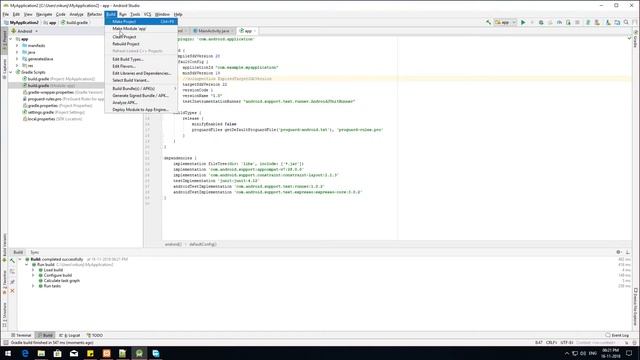Screen dimensions: 640x360
Task: Collapse the app module tree node
Action: pyautogui.click(x=11, y=39)
